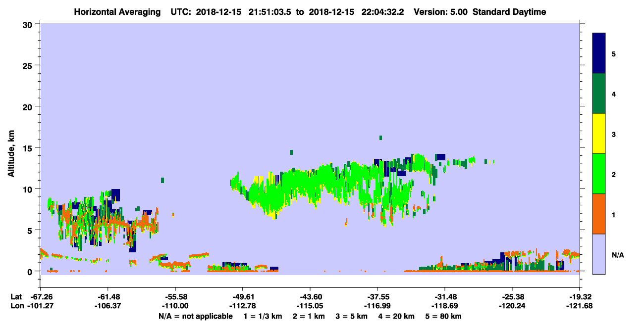Click the longitude value -115.05

310,306
